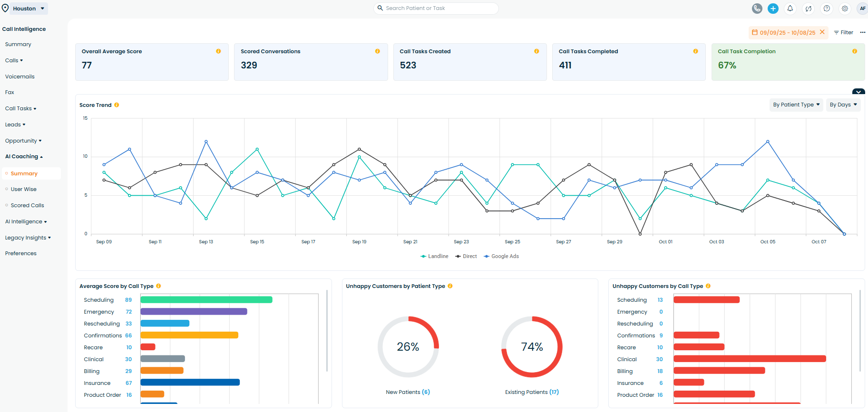The image size is (868, 412).
Task: Go to Scored Calls in the sidebar
Action: coord(27,205)
